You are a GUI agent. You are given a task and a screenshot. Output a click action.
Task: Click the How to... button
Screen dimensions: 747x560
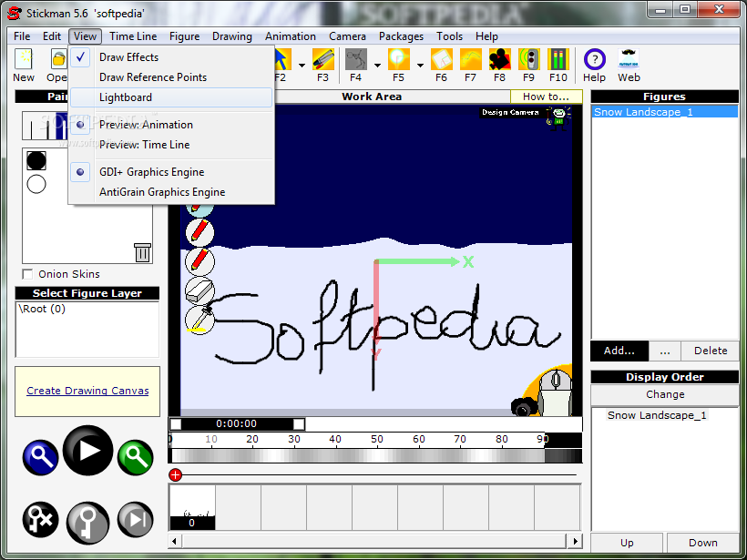(546, 97)
